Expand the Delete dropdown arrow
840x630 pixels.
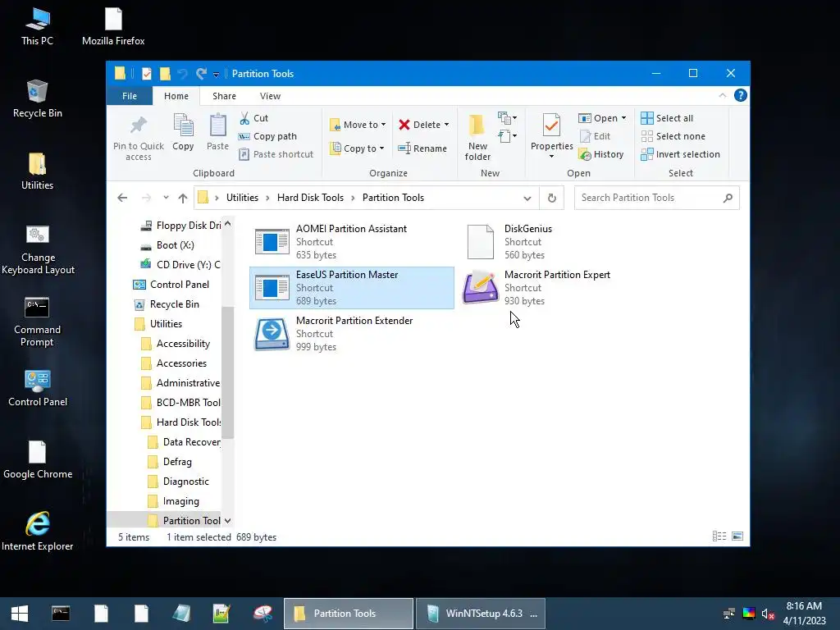[x=446, y=125]
